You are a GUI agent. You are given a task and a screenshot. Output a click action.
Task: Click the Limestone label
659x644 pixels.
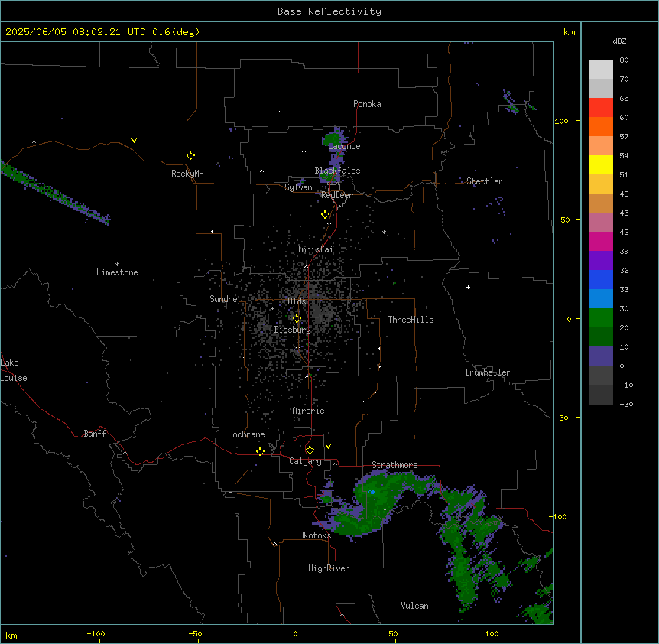117,272
